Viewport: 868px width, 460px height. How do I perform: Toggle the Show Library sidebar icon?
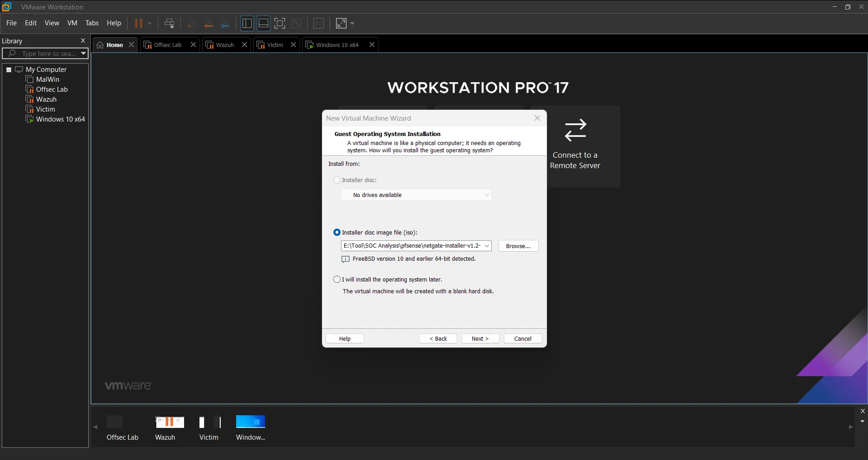247,23
